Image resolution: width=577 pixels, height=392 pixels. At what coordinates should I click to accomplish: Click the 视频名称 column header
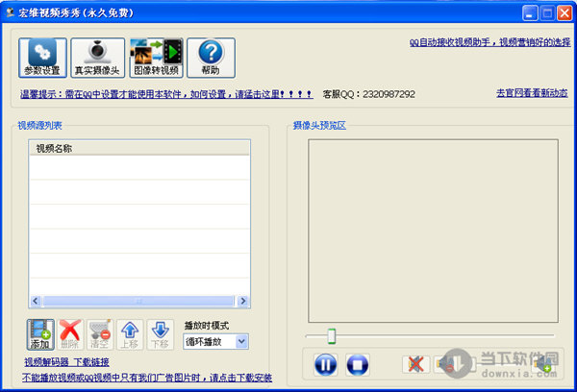139,148
